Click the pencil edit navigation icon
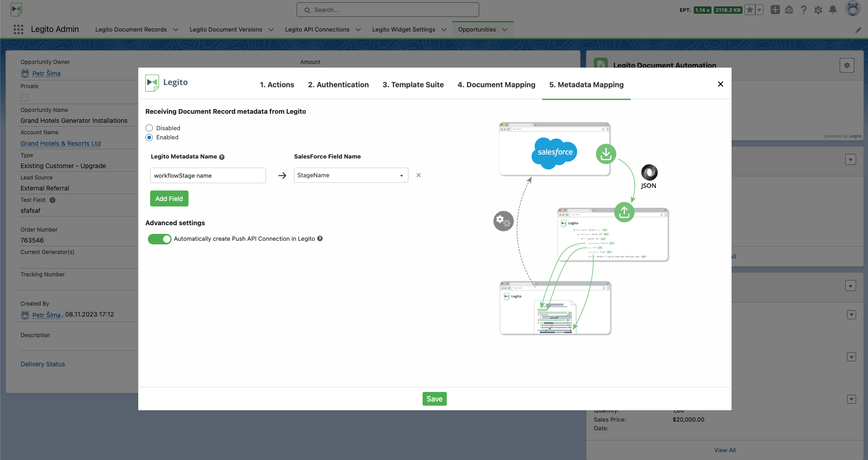This screenshot has height=460, width=868. [x=858, y=30]
